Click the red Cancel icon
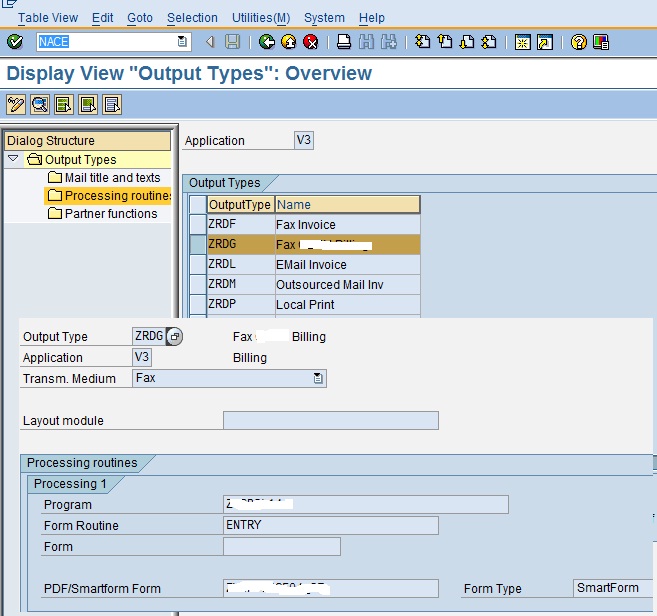The width and height of the screenshot is (657, 616). [310, 42]
